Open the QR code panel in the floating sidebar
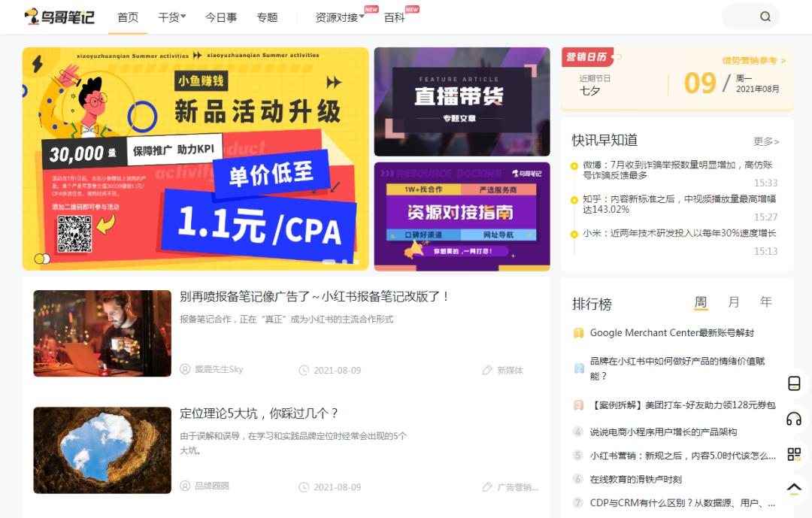This screenshot has width=812, height=518. tap(794, 454)
